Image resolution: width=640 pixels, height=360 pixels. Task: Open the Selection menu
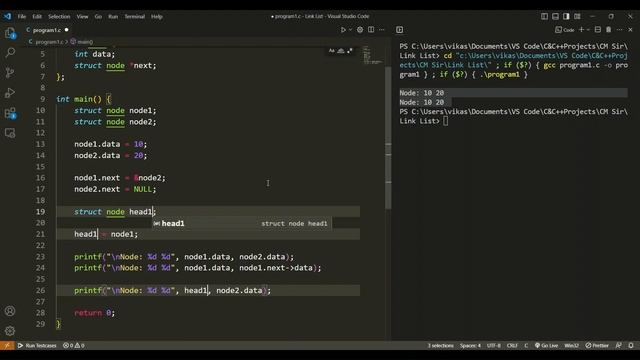[x=59, y=17]
